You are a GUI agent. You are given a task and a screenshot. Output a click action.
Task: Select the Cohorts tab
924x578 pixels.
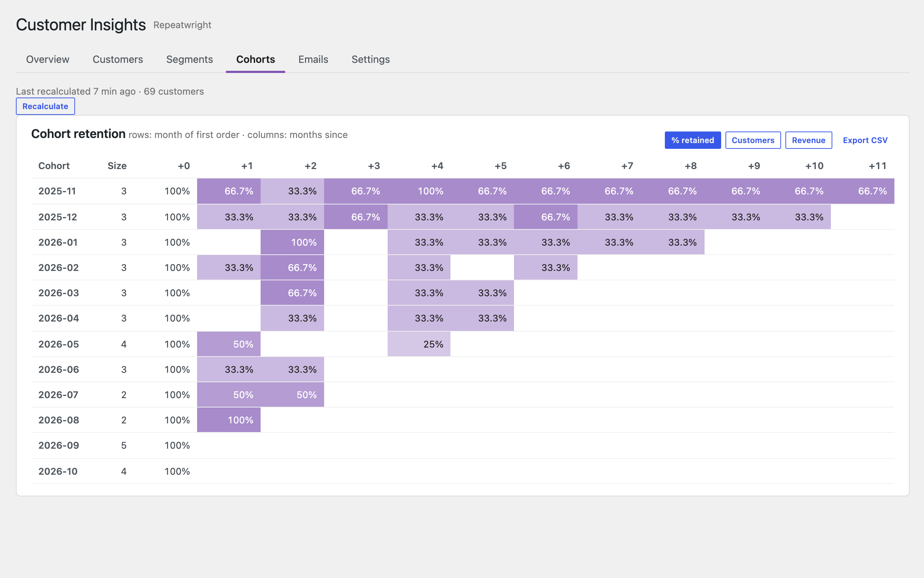256,60
